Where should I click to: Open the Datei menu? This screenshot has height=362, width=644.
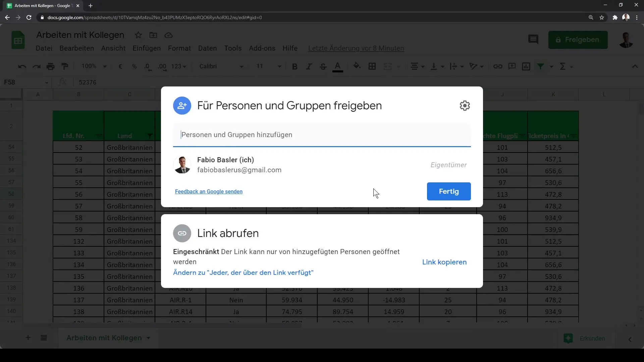[44, 48]
